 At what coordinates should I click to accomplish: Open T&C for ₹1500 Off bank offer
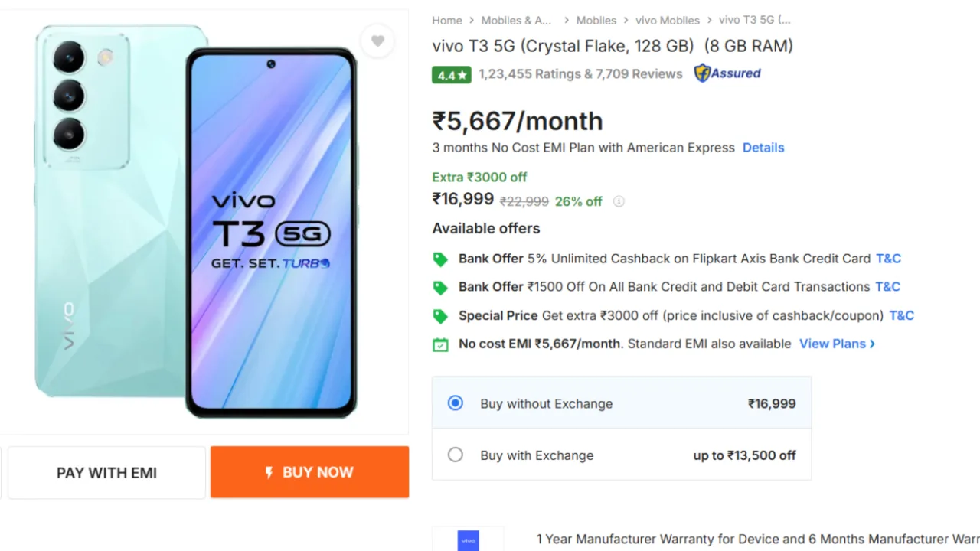click(887, 287)
